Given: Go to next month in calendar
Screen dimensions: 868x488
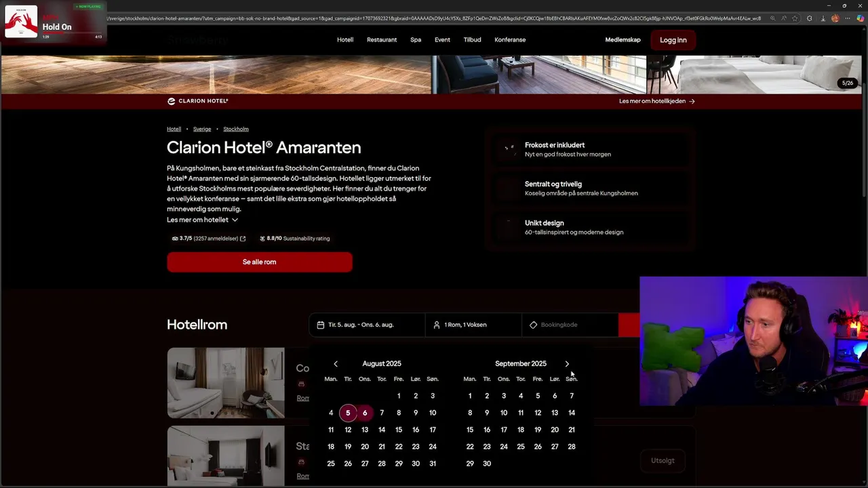Looking at the screenshot, I should point(567,364).
